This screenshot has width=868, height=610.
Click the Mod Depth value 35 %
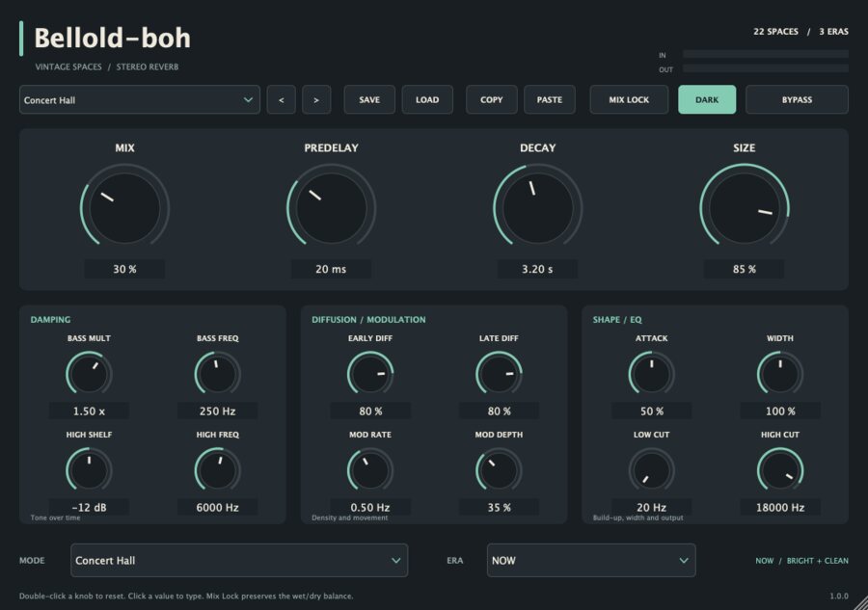point(499,507)
